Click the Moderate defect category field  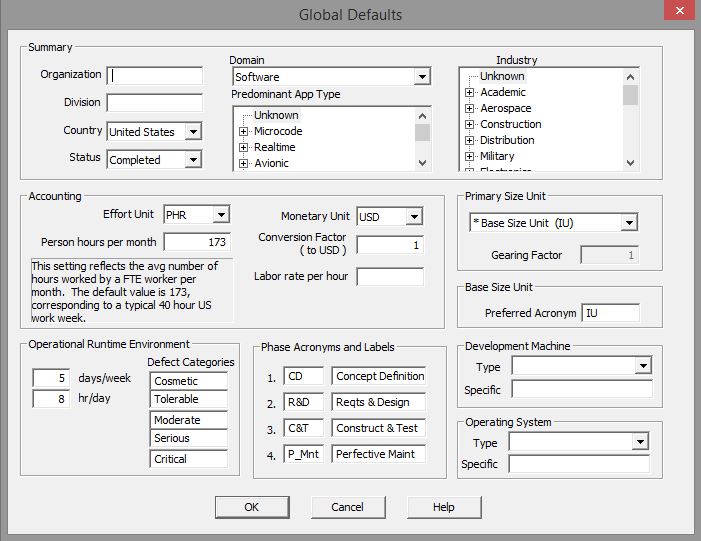[x=188, y=420]
